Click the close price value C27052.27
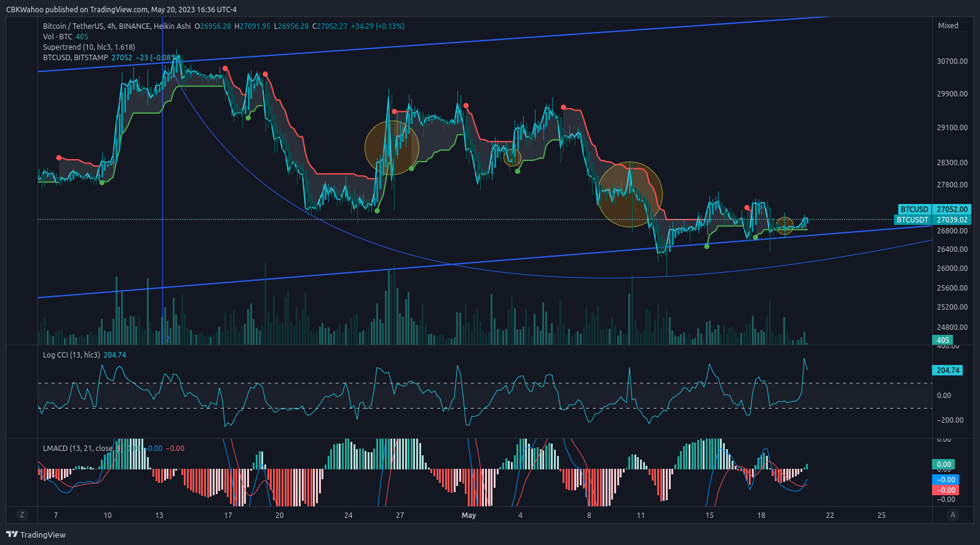 coord(330,26)
